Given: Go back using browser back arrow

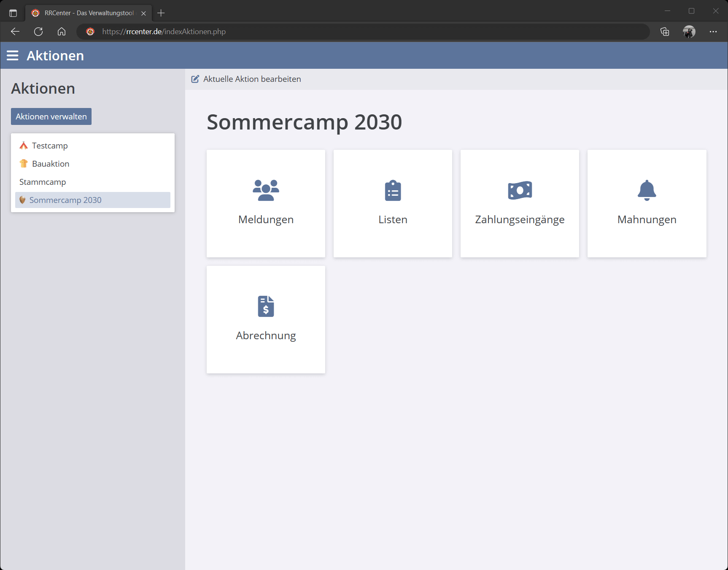Looking at the screenshot, I should (x=15, y=32).
